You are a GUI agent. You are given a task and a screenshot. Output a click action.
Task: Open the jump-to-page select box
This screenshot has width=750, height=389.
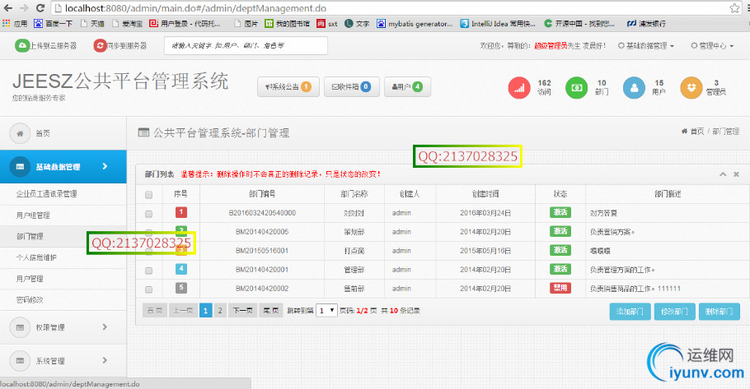[x=327, y=311]
